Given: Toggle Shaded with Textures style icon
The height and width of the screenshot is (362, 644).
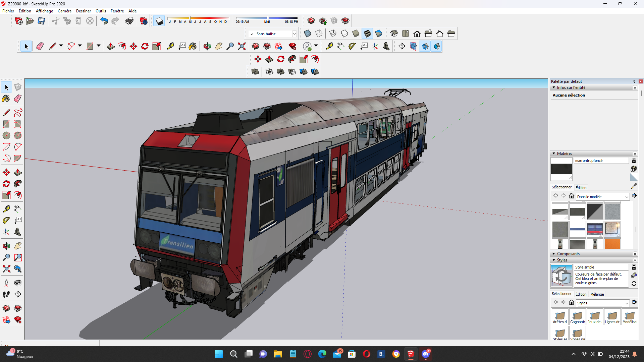Looking at the screenshot, I should (367, 34).
